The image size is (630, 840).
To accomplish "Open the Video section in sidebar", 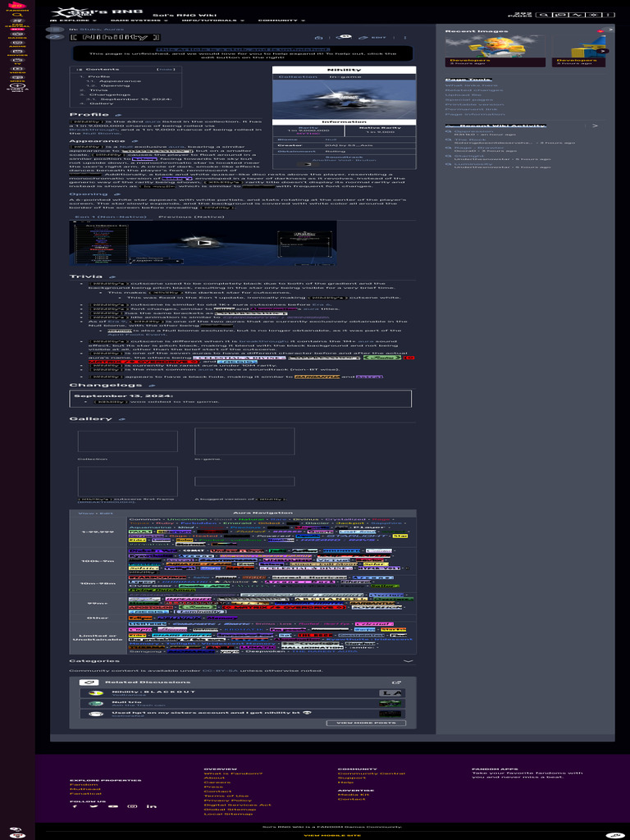I will (17, 71).
